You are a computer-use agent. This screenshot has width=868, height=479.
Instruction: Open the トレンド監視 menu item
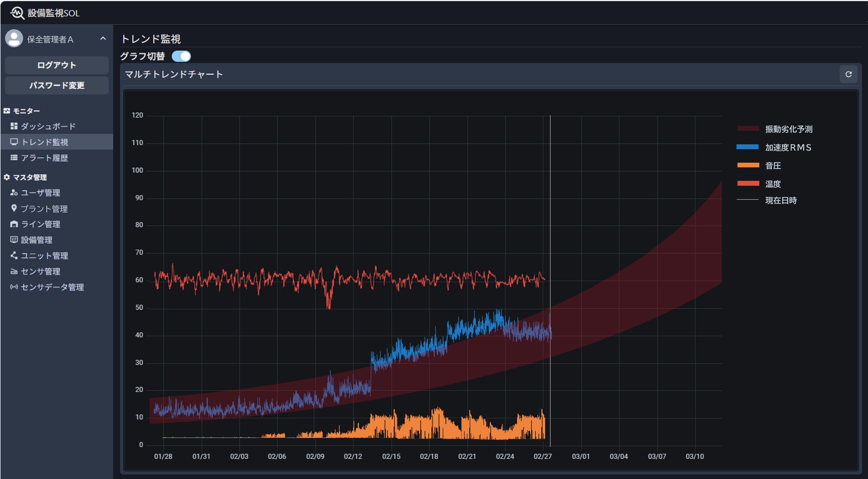[44, 142]
